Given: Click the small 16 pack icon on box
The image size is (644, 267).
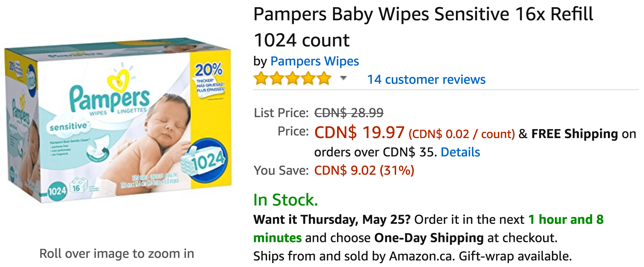Looking at the screenshot, I should coord(78,187).
